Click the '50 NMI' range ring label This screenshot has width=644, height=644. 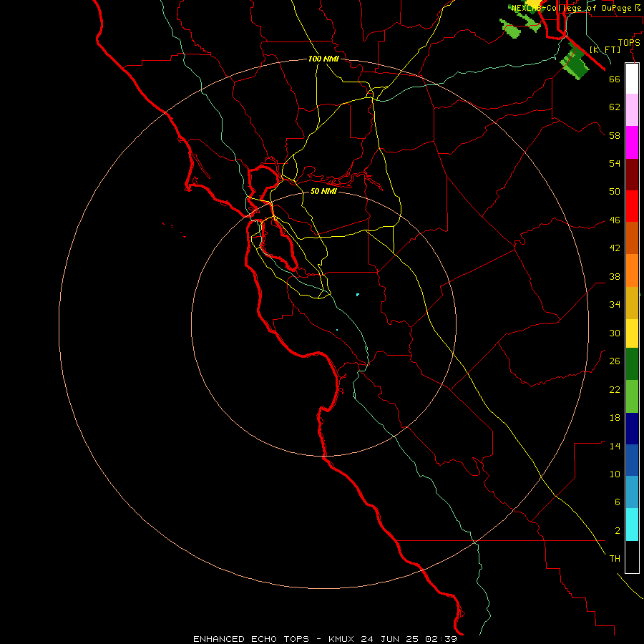pos(323,191)
